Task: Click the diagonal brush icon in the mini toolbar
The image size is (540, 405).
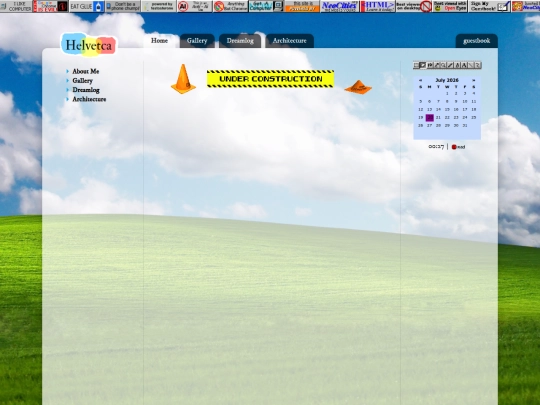Action: [x=450, y=65]
